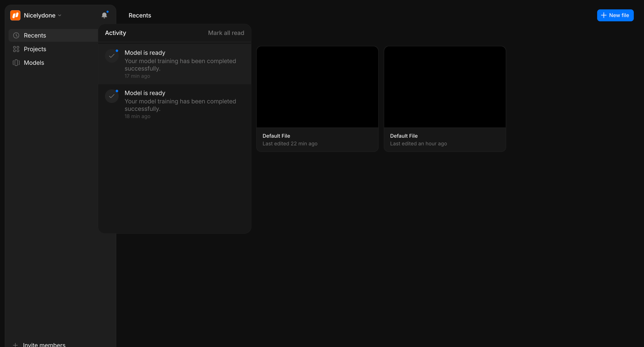Click the clock icon next to Recents
The width and height of the screenshot is (644, 347).
click(16, 35)
